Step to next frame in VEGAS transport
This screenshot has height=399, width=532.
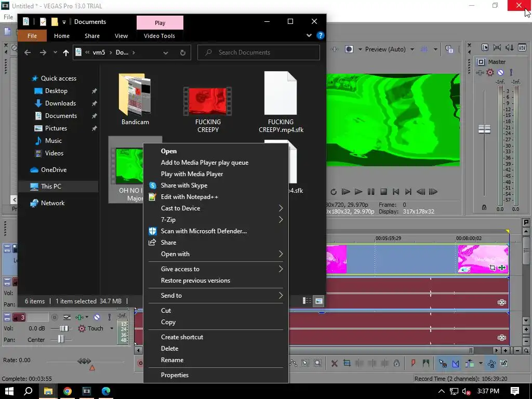click(x=433, y=192)
